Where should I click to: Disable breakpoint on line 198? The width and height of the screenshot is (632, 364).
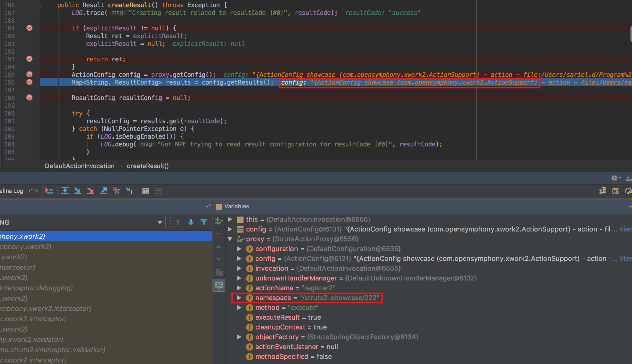tap(29, 97)
